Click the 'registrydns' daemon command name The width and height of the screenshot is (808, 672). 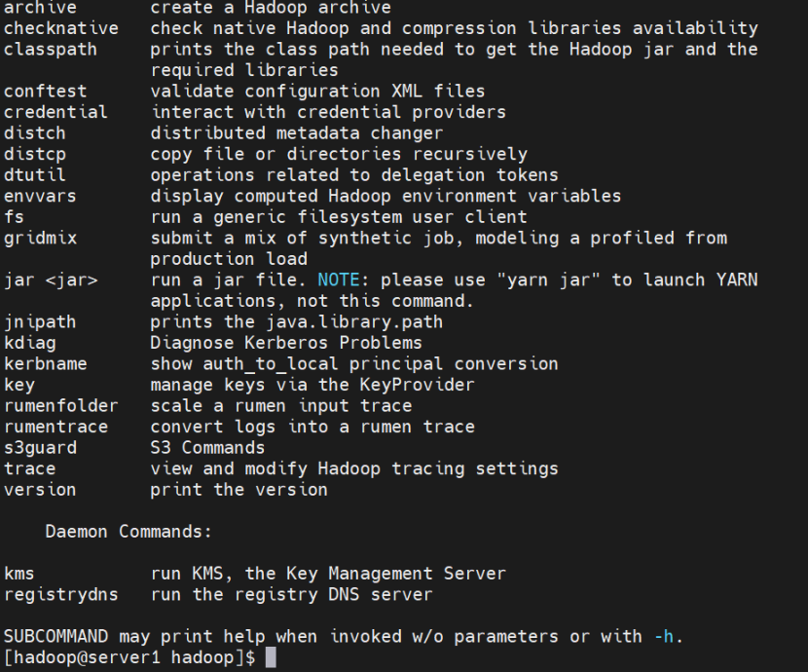click(x=61, y=595)
